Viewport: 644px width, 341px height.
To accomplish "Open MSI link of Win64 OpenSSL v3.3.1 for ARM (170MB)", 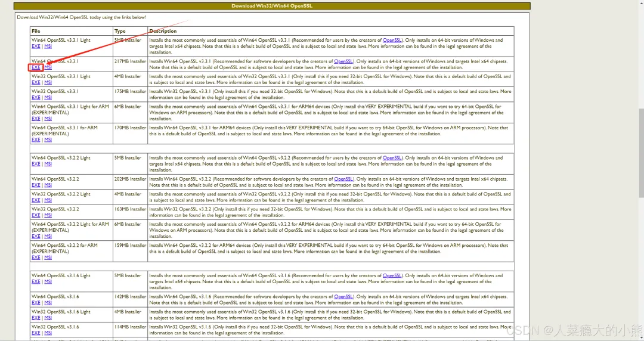I will 48,140.
